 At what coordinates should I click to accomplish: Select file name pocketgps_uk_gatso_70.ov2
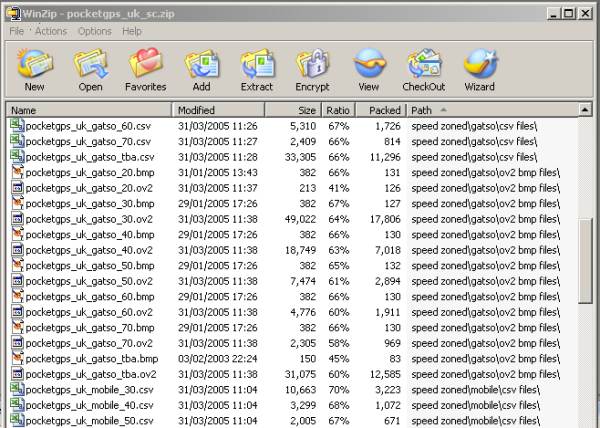pos(89,343)
